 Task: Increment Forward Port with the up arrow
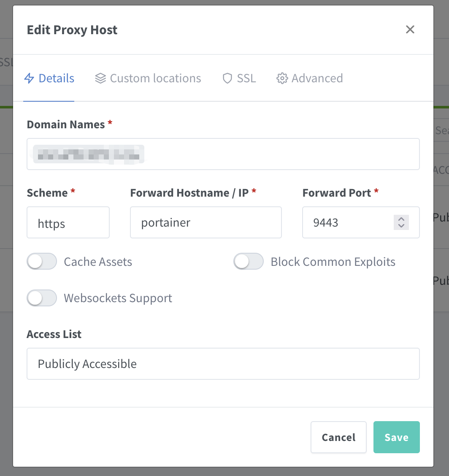point(401,219)
